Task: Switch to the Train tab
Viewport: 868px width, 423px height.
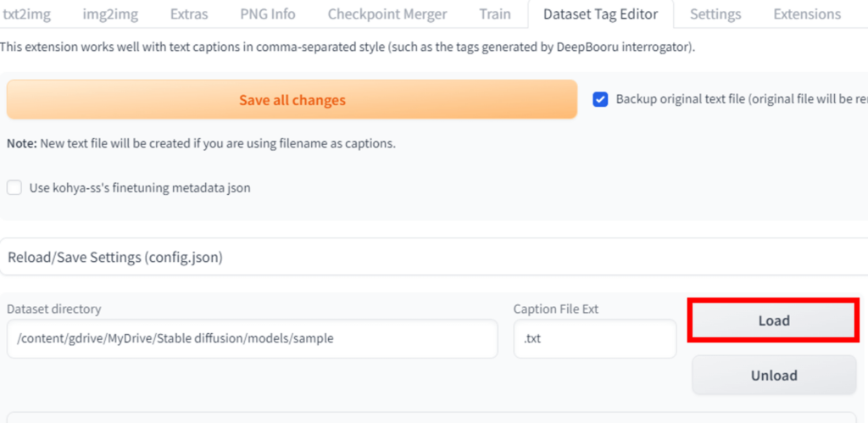Action: (x=495, y=14)
